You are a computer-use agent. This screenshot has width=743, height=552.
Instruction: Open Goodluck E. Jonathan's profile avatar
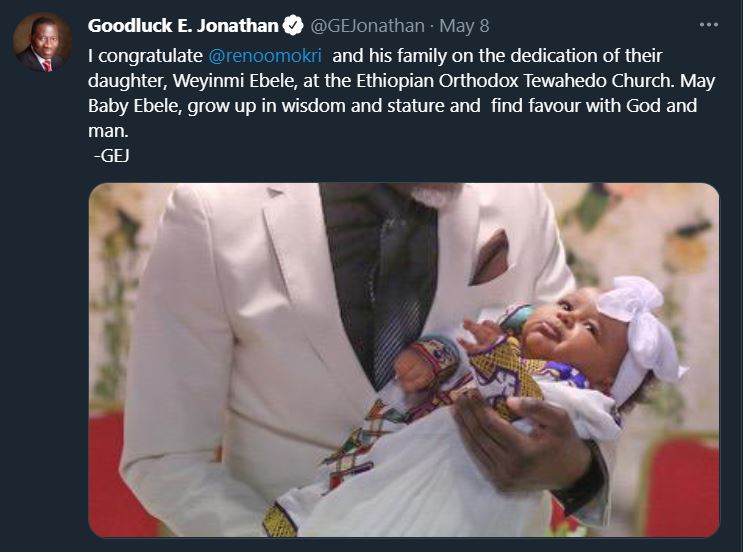(x=42, y=43)
